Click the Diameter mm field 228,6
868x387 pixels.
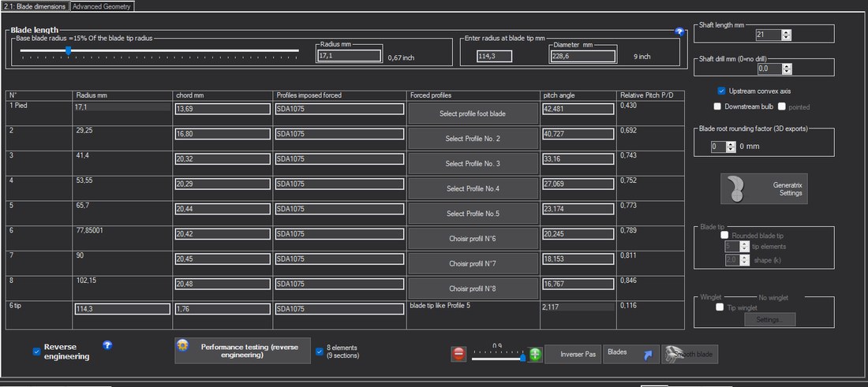(582, 57)
